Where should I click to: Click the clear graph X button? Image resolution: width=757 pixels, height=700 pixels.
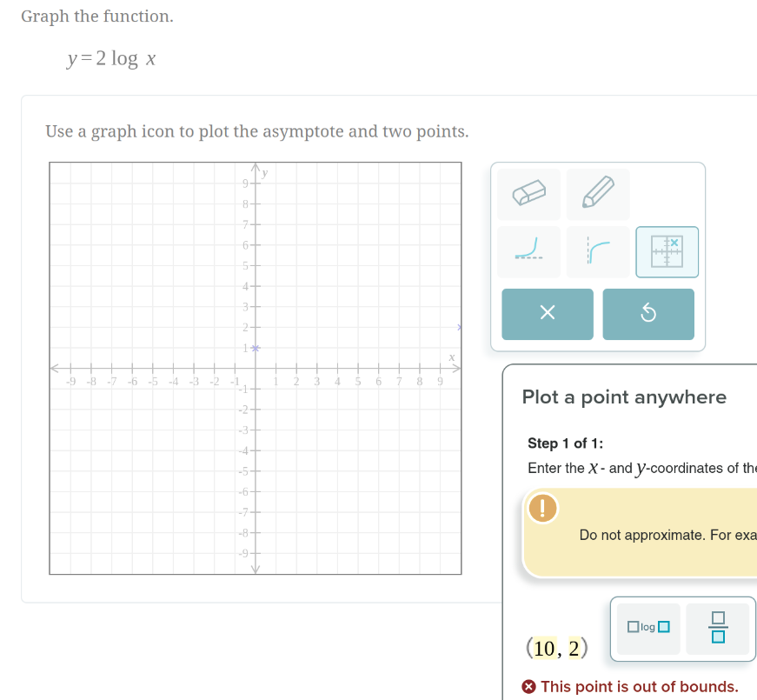pyautogui.click(x=547, y=314)
